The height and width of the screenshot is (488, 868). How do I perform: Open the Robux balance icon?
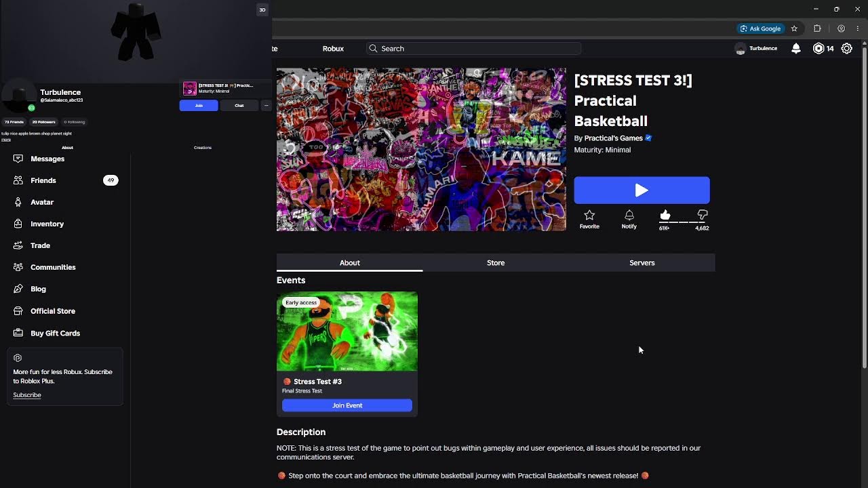coord(818,48)
